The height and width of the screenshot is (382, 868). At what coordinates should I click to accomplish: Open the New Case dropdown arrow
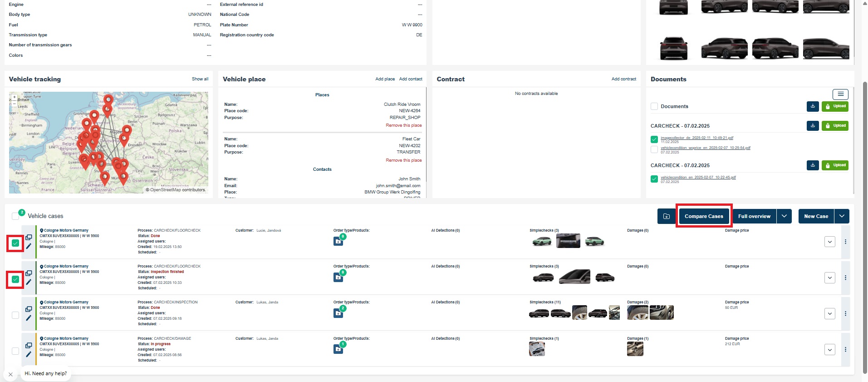click(x=842, y=216)
